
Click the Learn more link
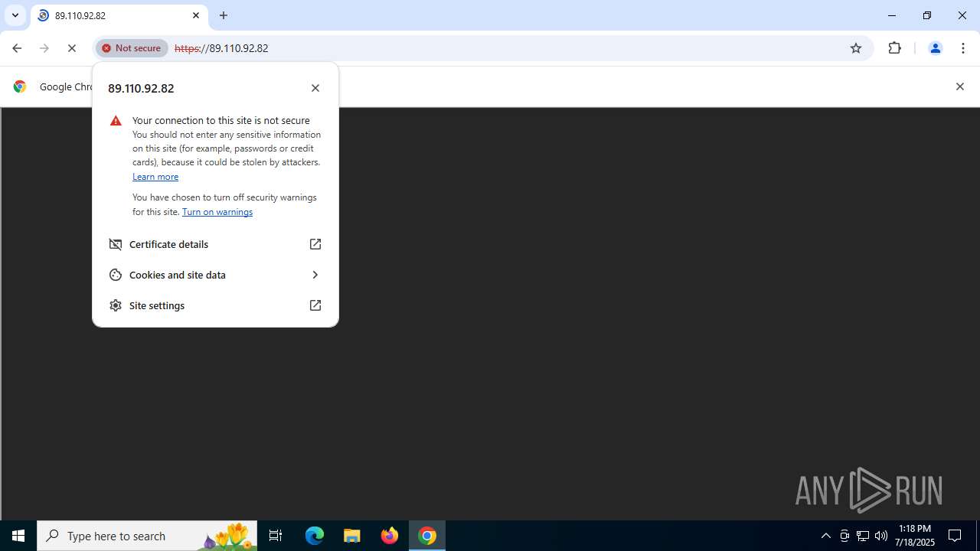[x=155, y=177]
